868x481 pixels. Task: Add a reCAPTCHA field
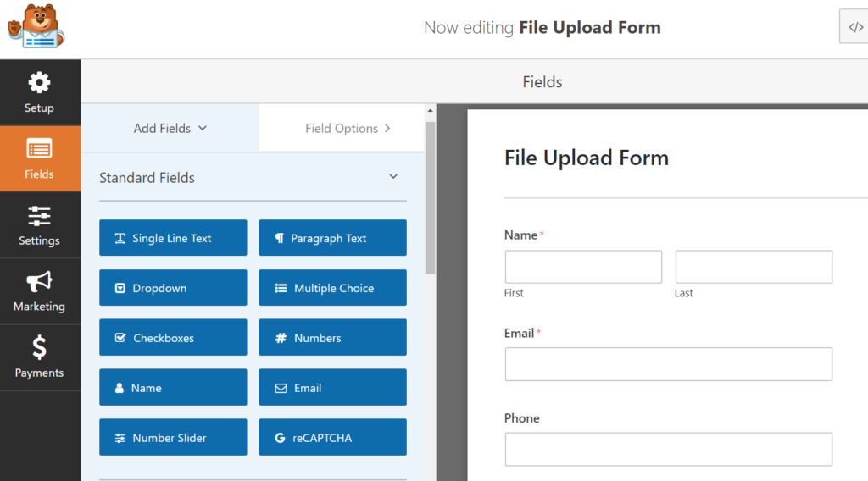[332, 438]
